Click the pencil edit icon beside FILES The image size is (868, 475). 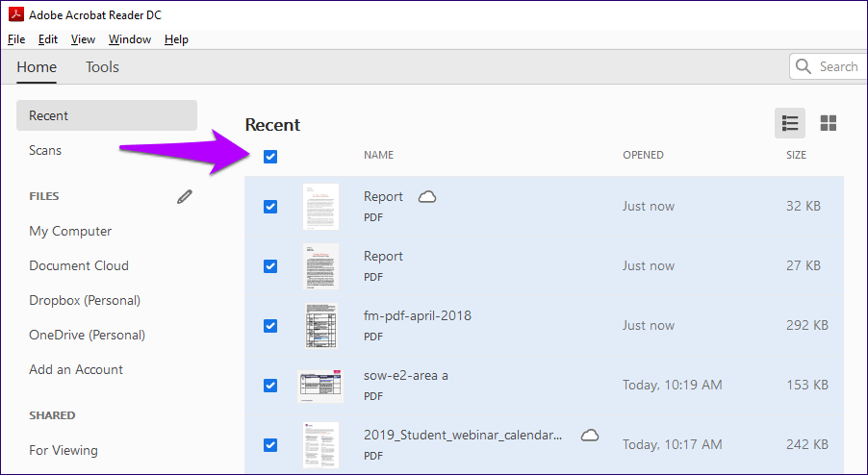point(185,197)
